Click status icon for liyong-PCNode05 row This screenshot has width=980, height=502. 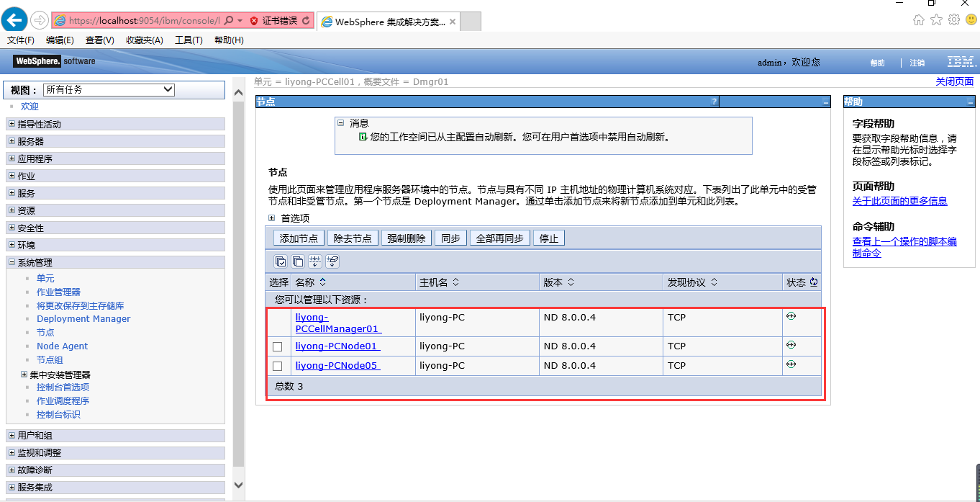tap(791, 364)
